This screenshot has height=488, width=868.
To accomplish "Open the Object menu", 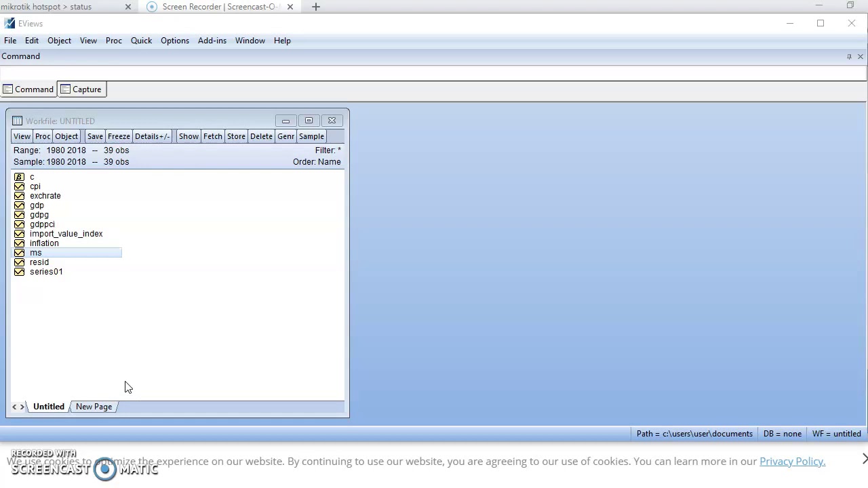I will (x=59, y=41).
